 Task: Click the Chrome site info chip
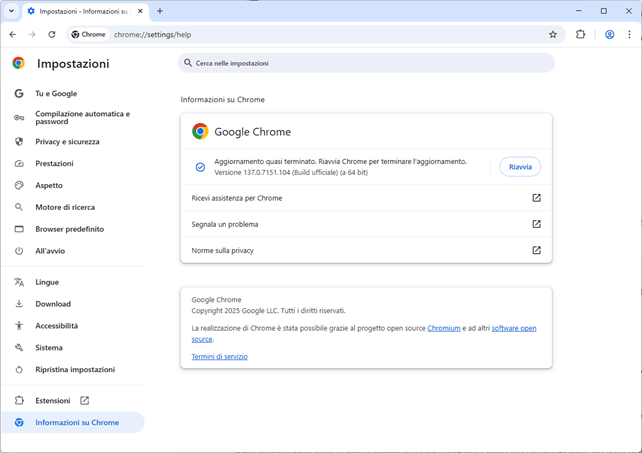(88, 34)
